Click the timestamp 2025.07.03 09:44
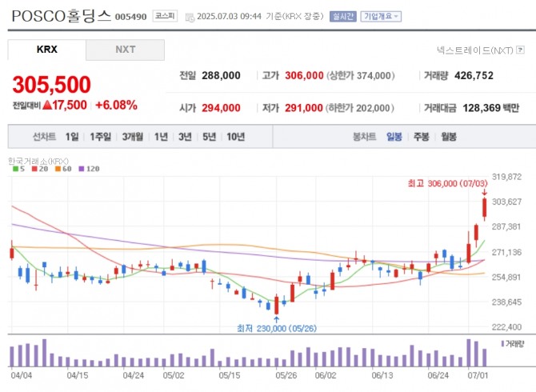536x392 pixels. coord(229,17)
